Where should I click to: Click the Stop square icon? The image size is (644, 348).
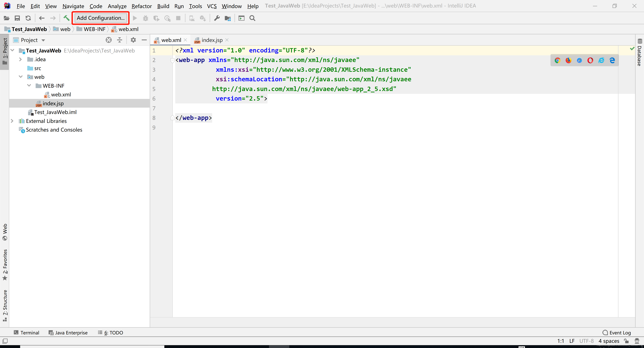178,18
